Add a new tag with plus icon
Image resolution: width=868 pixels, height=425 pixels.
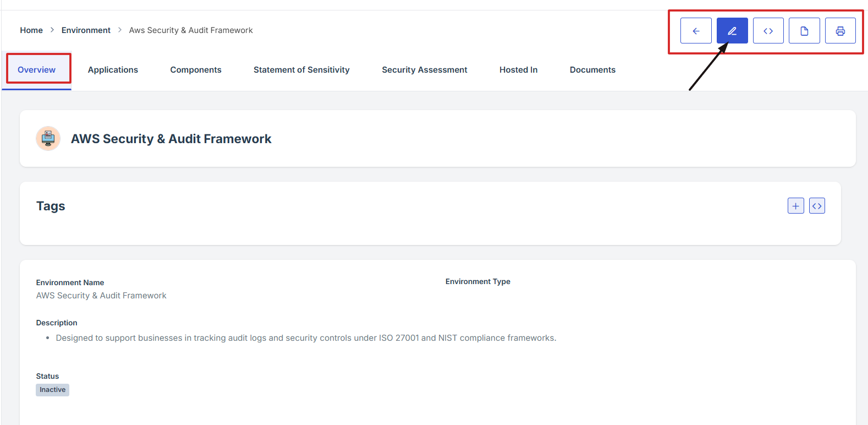click(x=796, y=206)
